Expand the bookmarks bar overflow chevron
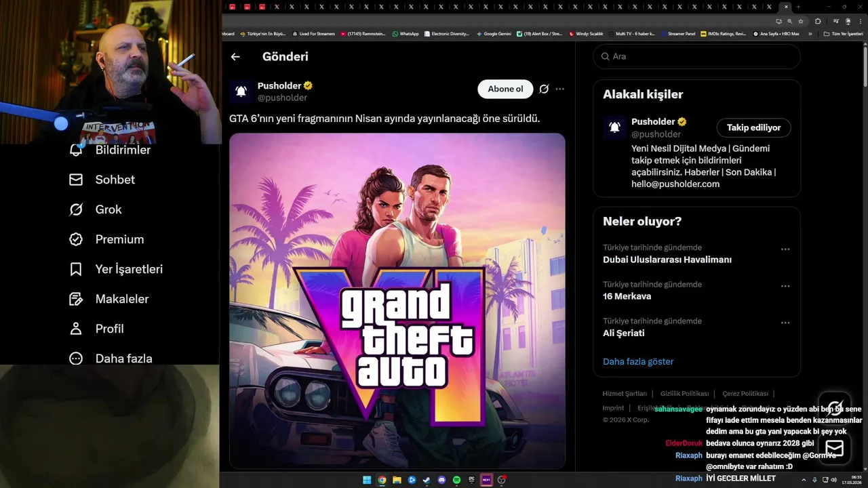The width and height of the screenshot is (868, 488). click(x=810, y=33)
